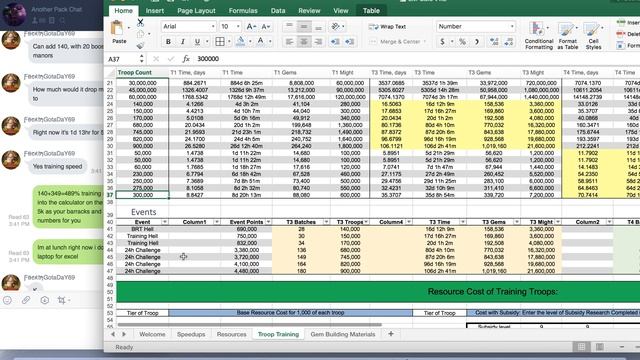The image size is (640, 360).
Task: Click the Copy icon below scissors
Action: coord(140,34)
